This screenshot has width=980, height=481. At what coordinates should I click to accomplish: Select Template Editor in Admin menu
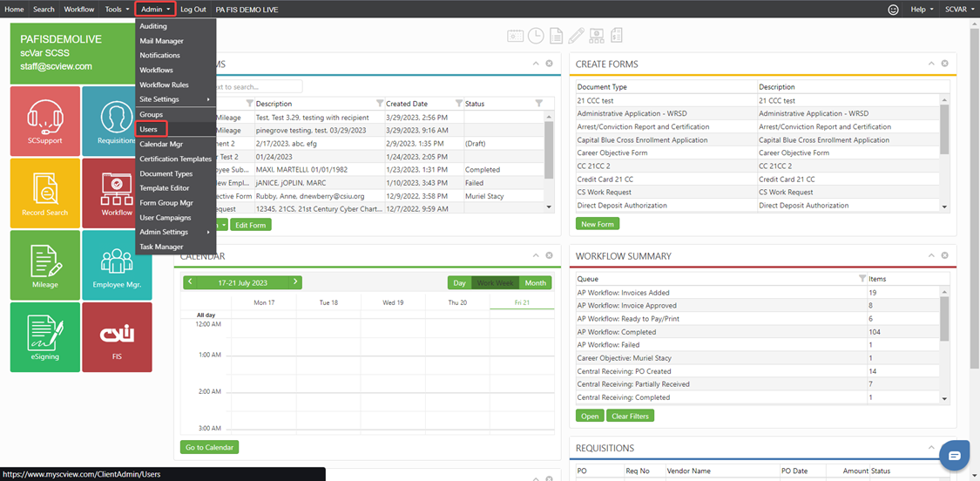click(x=165, y=188)
